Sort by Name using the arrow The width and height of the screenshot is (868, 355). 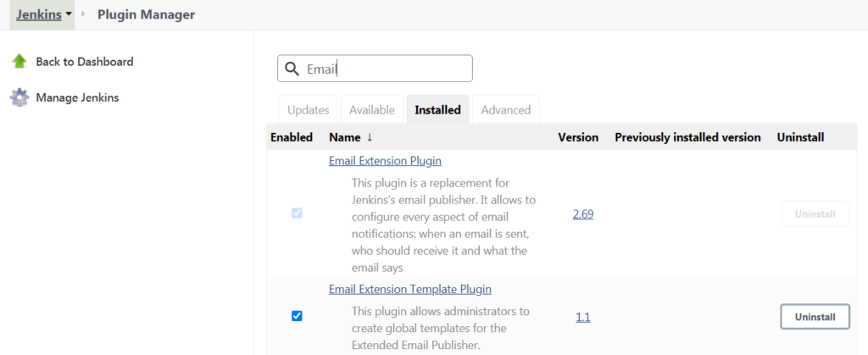(x=370, y=137)
